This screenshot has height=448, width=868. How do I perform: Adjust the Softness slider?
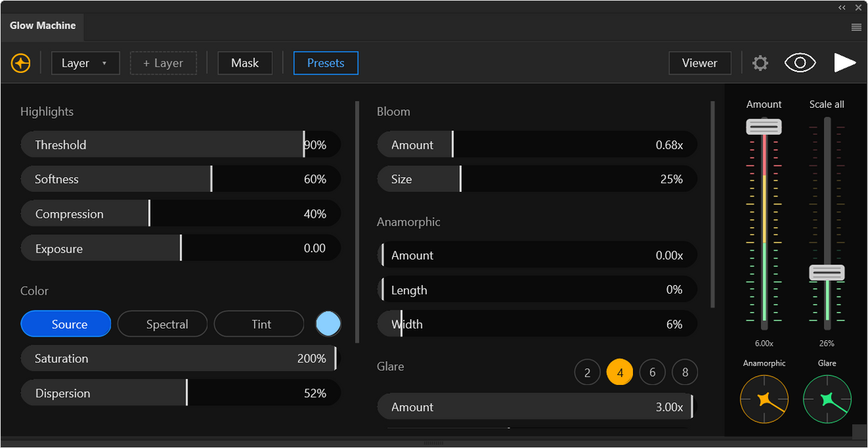pos(181,179)
